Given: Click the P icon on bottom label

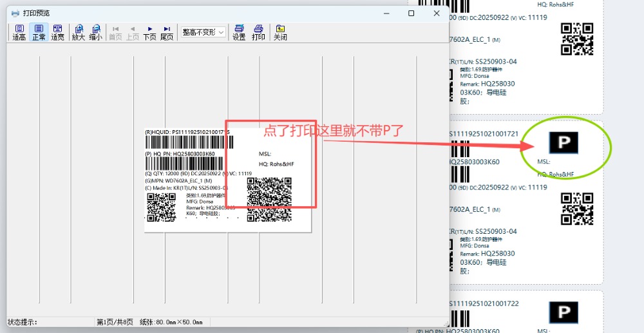Looking at the screenshot, I should click(x=563, y=312).
